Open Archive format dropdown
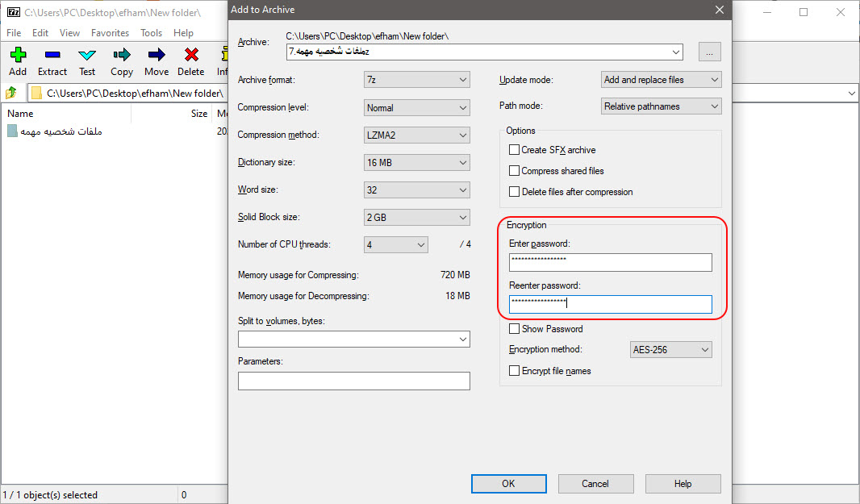This screenshot has width=860, height=504. (x=417, y=80)
